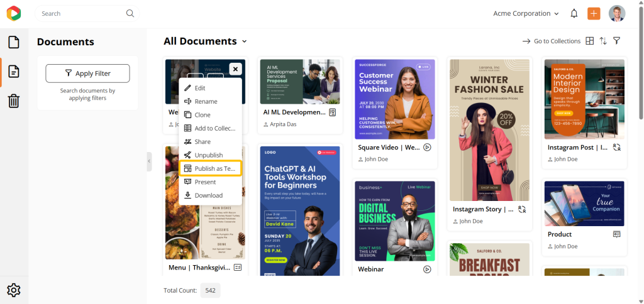644x304 pixels.
Task: Open the Winter Fashion Sale thumbnail
Action: pyautogui.click(x=489, y=128)
